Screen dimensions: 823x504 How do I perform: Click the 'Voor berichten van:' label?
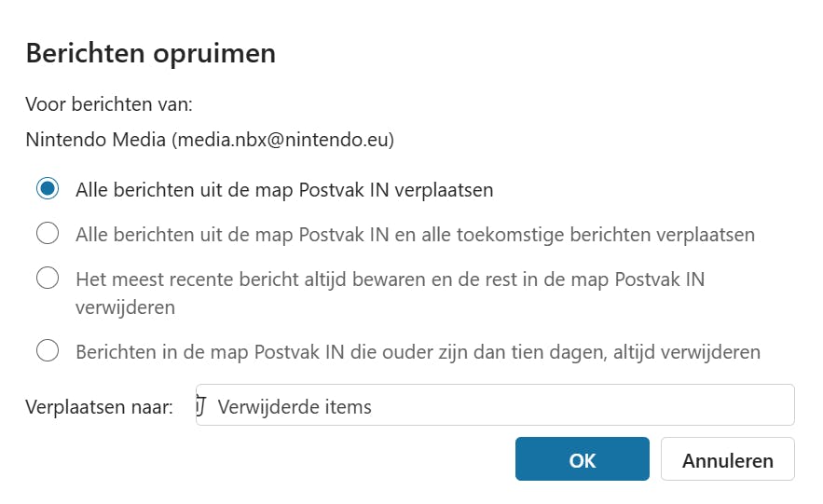click(108, 104)
